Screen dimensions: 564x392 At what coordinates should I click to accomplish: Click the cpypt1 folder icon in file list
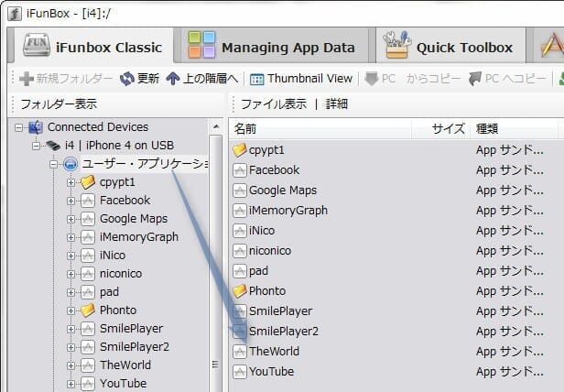tap(240, 150)
